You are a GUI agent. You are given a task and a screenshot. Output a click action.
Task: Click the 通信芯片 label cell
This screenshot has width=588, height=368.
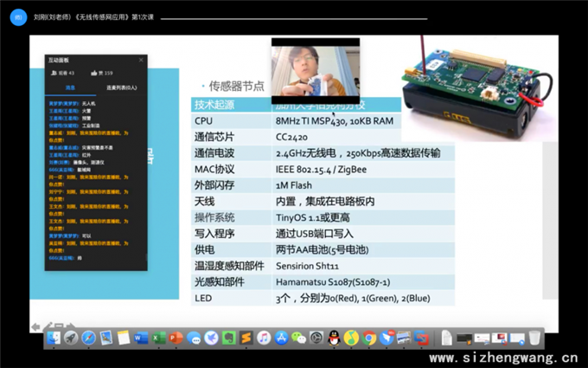(x=232, y=137)
